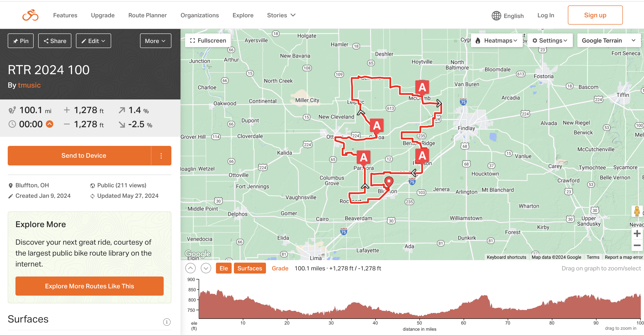Open the Organizations nav item
Image resolution: width=644 pixels, height=335 pixels.
200,15
